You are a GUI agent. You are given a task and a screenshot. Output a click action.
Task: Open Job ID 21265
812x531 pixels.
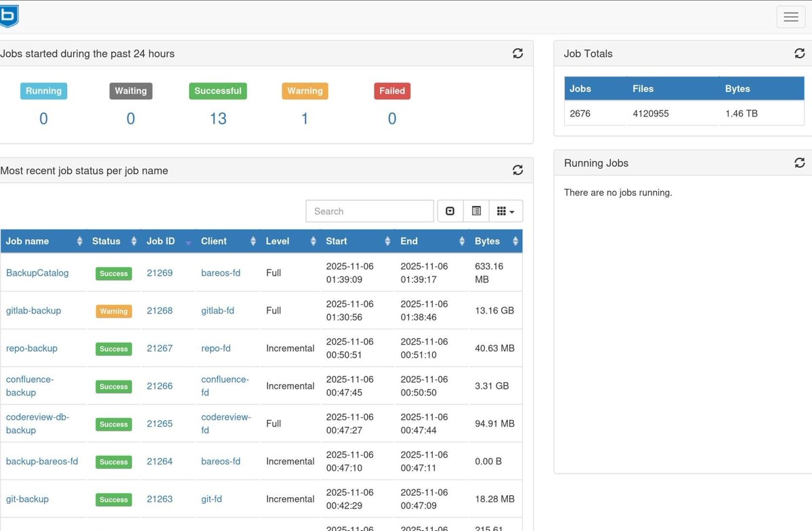[160, 423]
